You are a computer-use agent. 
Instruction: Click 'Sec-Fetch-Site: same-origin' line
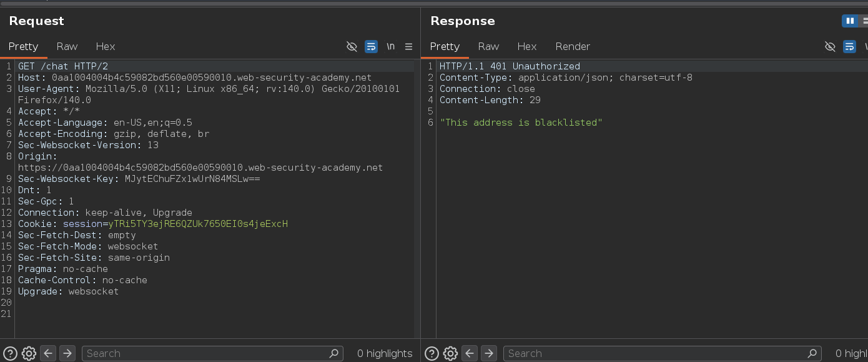(94, 258)
